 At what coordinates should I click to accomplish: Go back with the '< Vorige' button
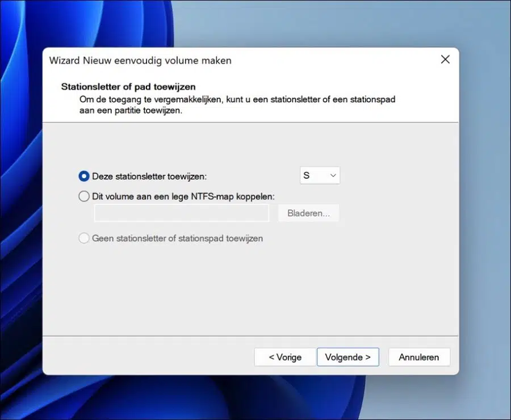point(285,357)
